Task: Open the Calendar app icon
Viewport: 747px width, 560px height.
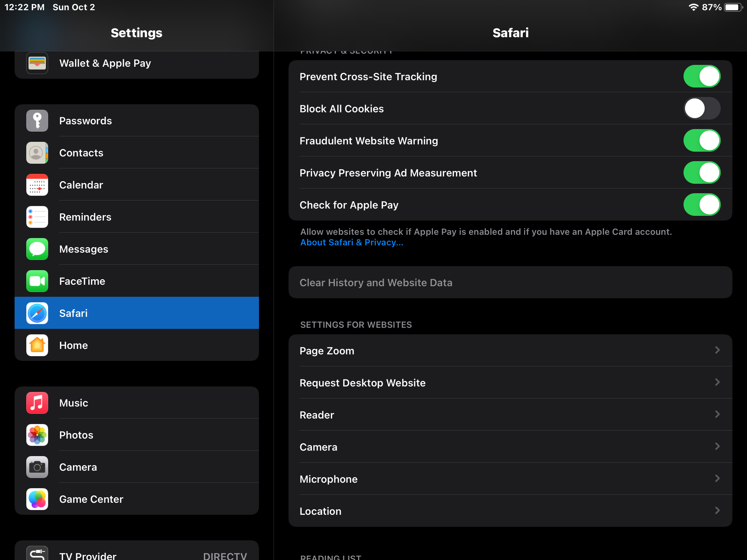Action: (x=37, y=185)
